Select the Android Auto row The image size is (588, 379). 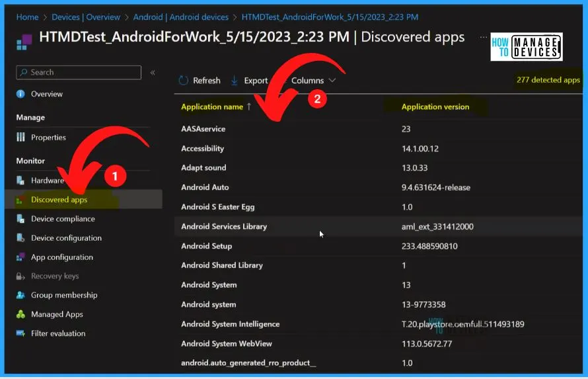click(x=379, y=187)
